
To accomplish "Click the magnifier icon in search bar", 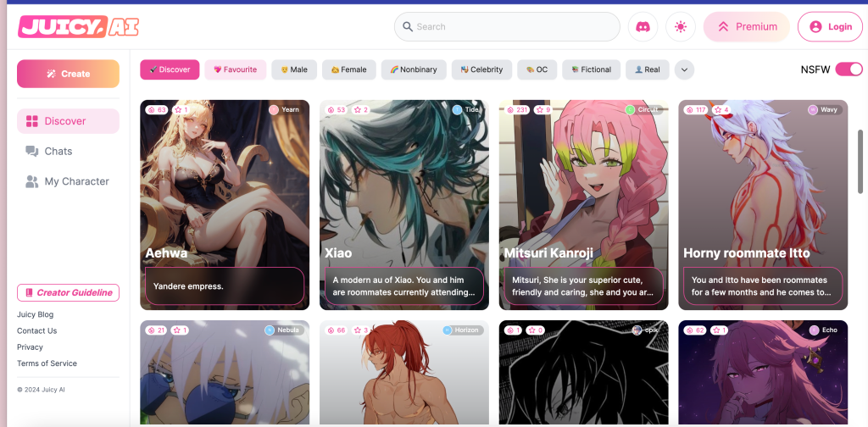I will [x=408, y=27].
